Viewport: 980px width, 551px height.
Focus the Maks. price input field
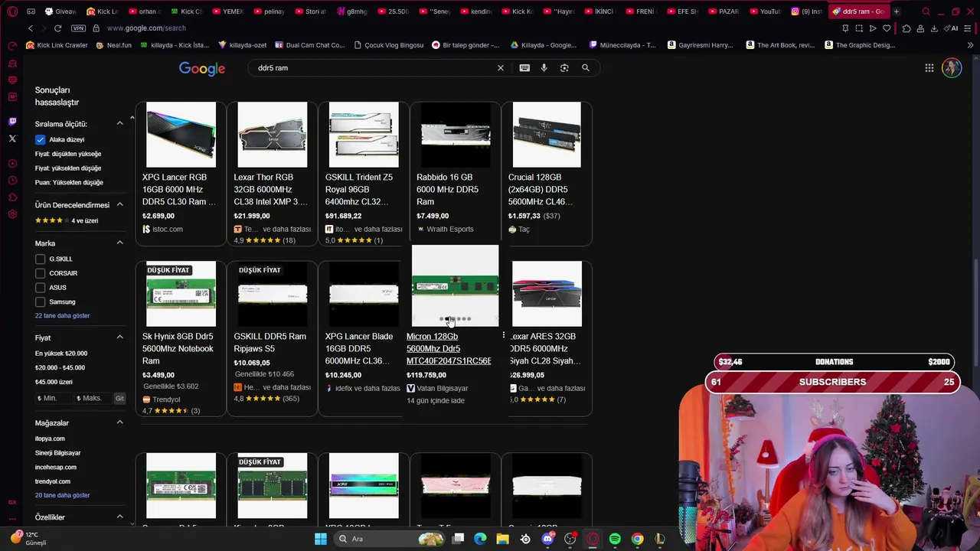(x=93, y=399)
